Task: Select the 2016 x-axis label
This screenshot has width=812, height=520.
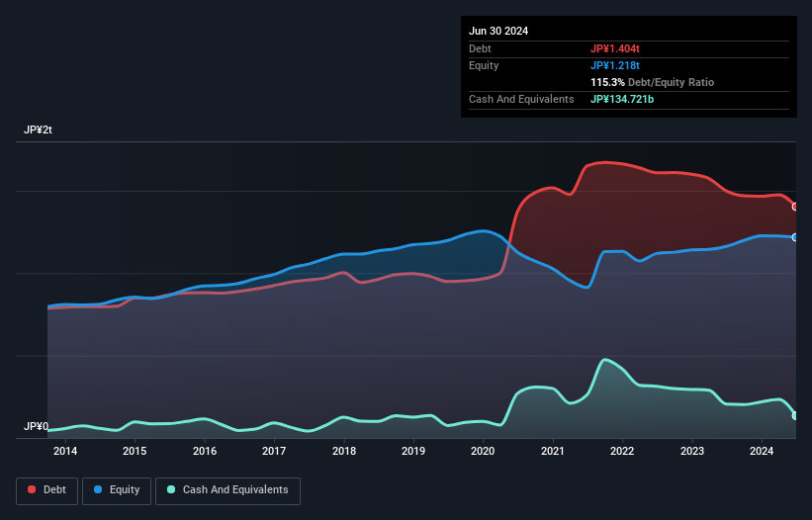Action: point(205,452)
